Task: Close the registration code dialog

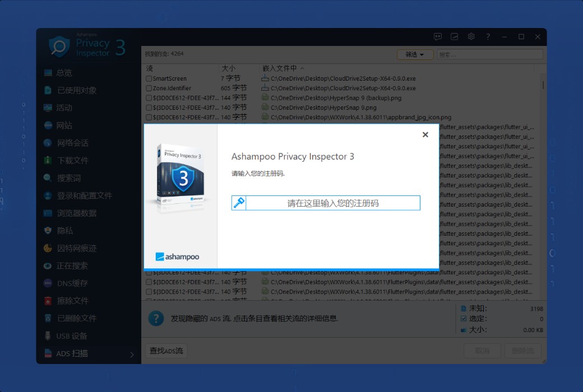Action: [x=425, y=134]
